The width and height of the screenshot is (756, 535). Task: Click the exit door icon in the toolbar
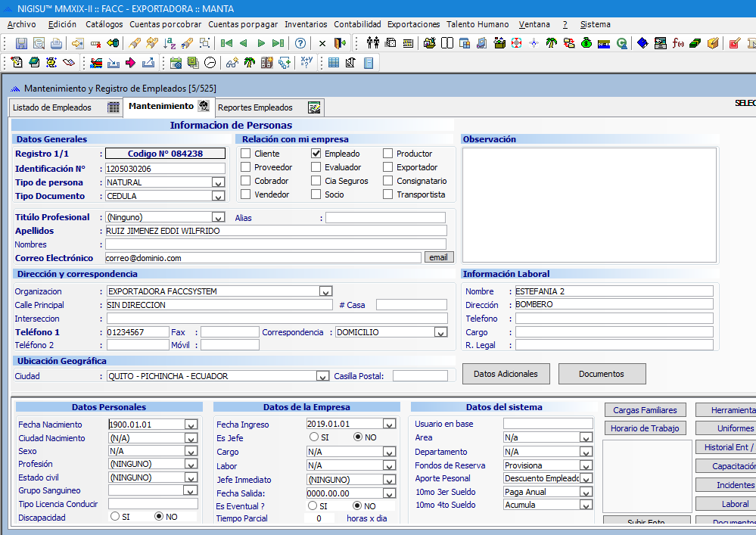click(x=340, y=43)
